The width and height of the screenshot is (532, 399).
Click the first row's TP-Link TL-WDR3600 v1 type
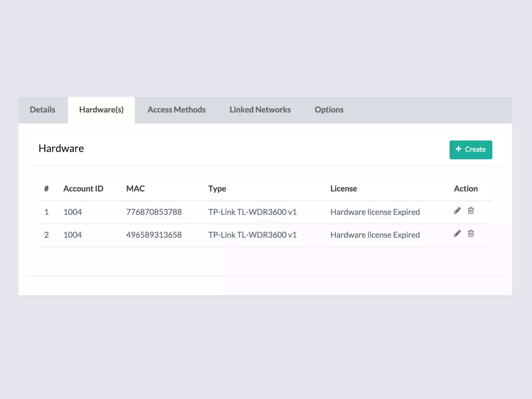point(252,212)
